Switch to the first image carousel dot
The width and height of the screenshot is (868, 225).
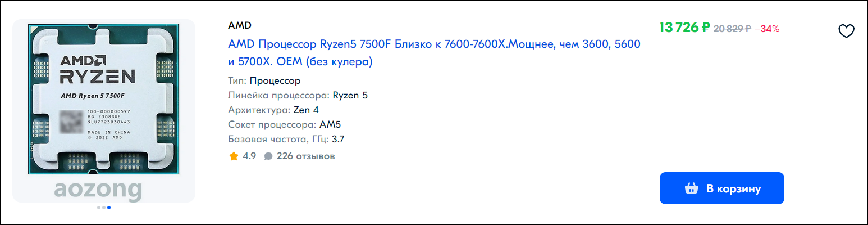click(x=98, y=208)
